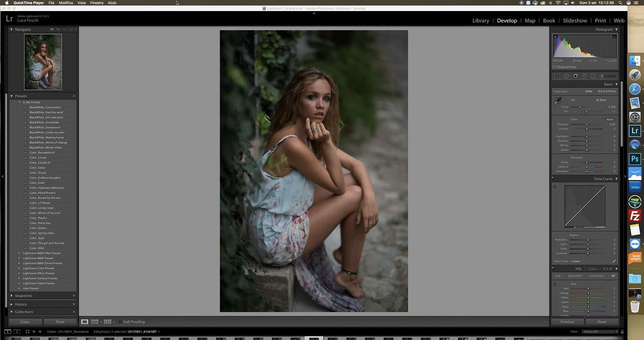Click the Reset button
This screenshot has height=340, width=644.
pyautogui.click(x=602, y=322)
